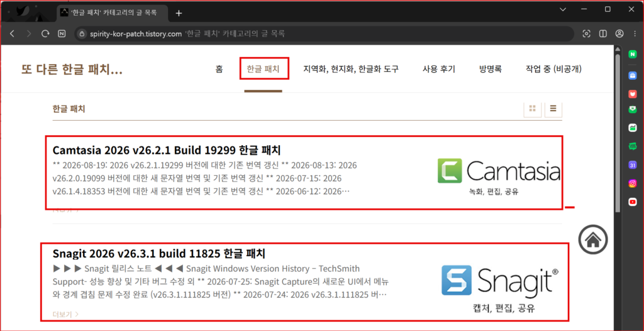Open the stock chart sidebar icon
This screenshot has width=644, height=331.
(x=633, y=128)
